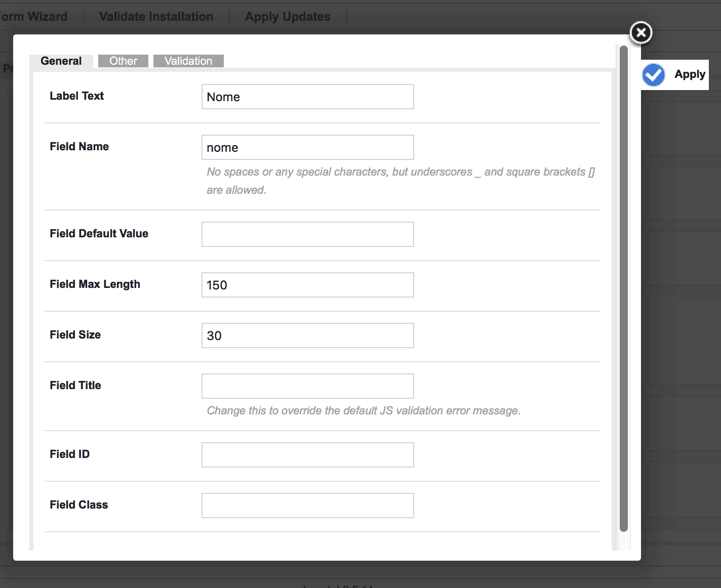Open the Validate Installation menu item

(x=156, y=17)
